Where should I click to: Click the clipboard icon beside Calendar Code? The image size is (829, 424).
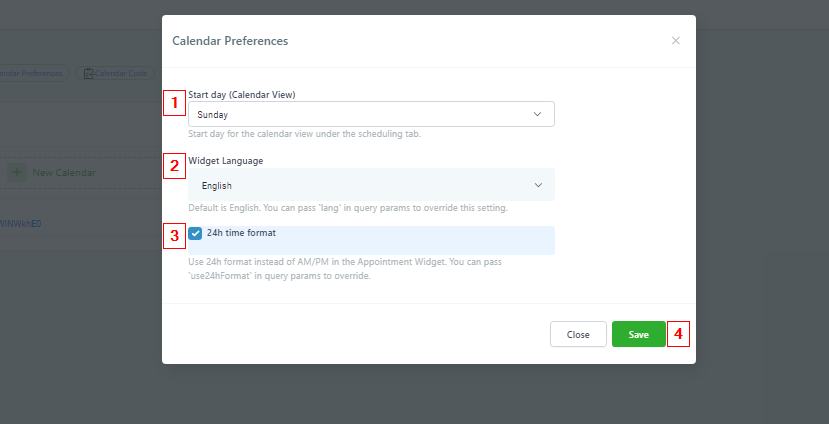tap(88, 73)
